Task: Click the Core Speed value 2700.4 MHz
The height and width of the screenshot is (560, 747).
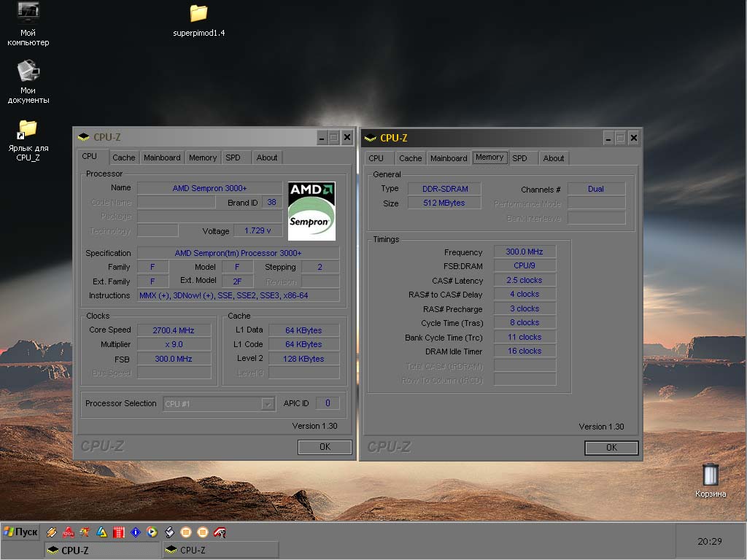Action: click(174, 330)
